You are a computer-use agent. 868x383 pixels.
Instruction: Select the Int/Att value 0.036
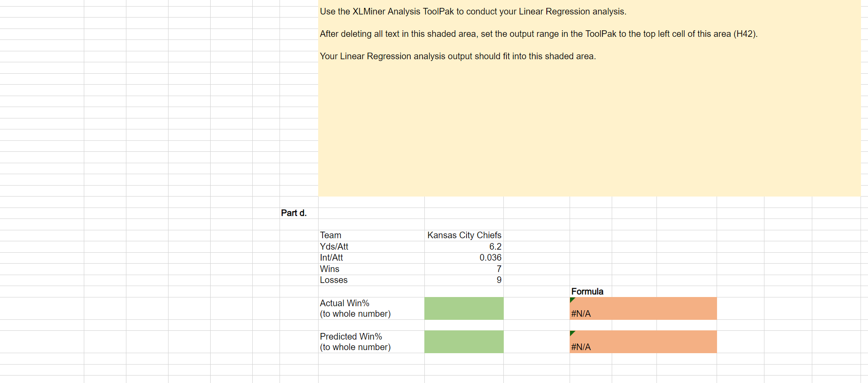point(464,258)
